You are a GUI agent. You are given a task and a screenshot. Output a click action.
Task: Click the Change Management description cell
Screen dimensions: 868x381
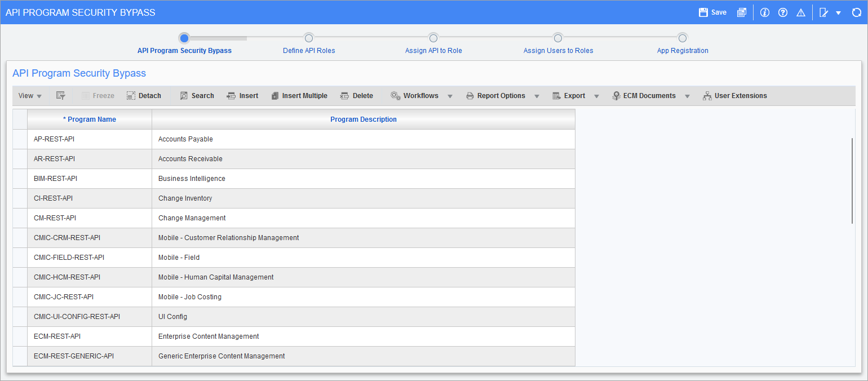point(364,218)
